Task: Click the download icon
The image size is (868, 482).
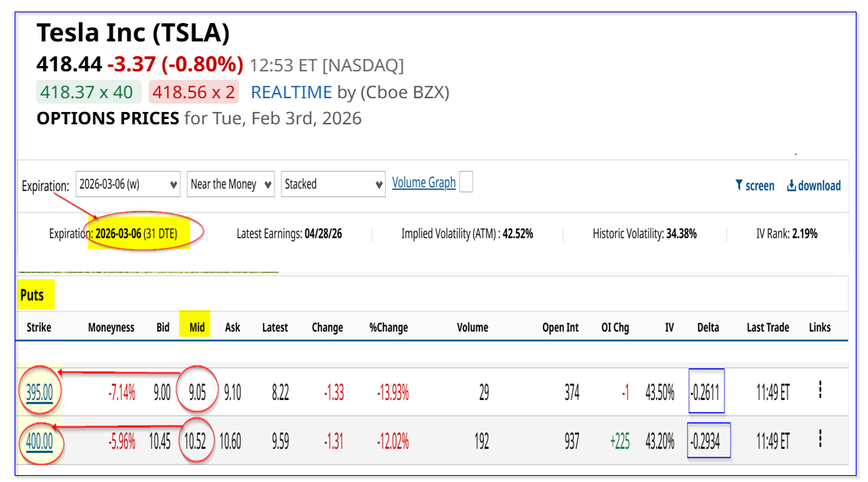Action: click(x=791, y=185)
